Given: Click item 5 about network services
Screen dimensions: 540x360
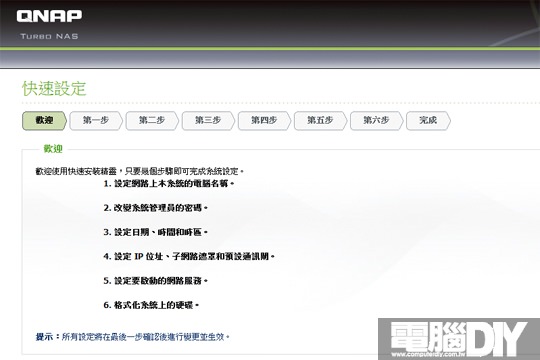Looking at the screenshot, I should point(155,281).
